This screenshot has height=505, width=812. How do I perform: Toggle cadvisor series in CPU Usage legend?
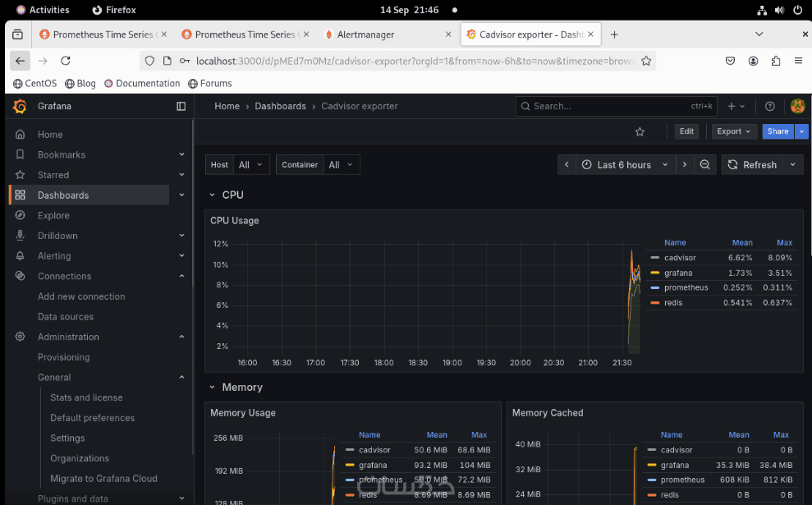680,257
